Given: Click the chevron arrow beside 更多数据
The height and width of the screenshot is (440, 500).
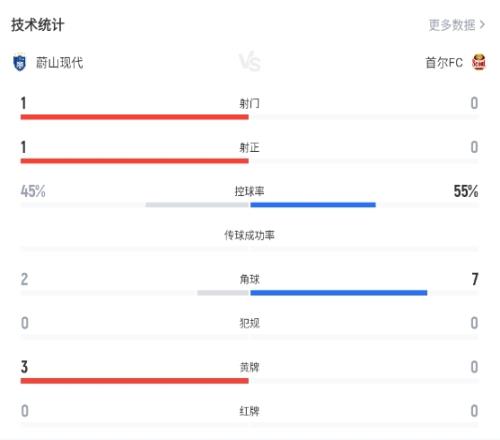Looking at the screenshot, I should tap(482, 25).
